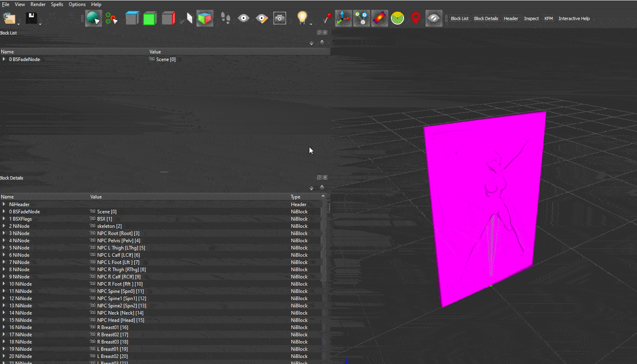The image size is (637, 364).
Task: Switch to top view cube icon
Action: click(132, 18)
